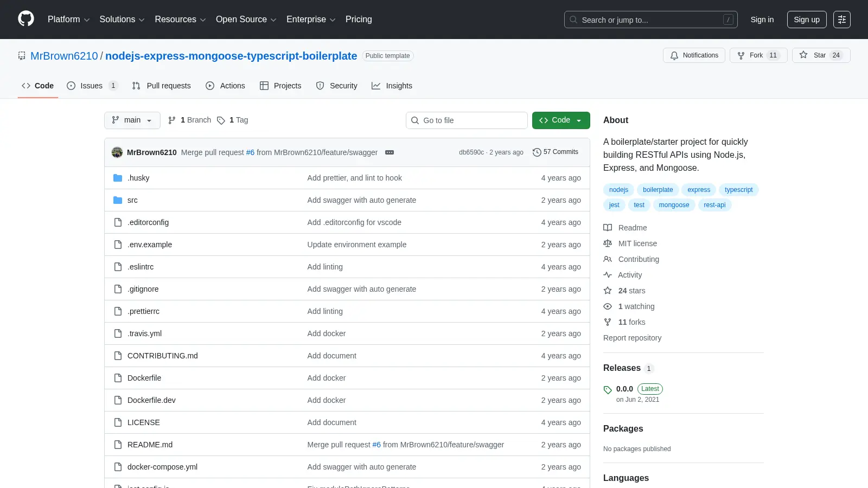This screenshot has width=868, height=488.
Task: Open the Solutions dropdown menu
Action: coord(122,20)
